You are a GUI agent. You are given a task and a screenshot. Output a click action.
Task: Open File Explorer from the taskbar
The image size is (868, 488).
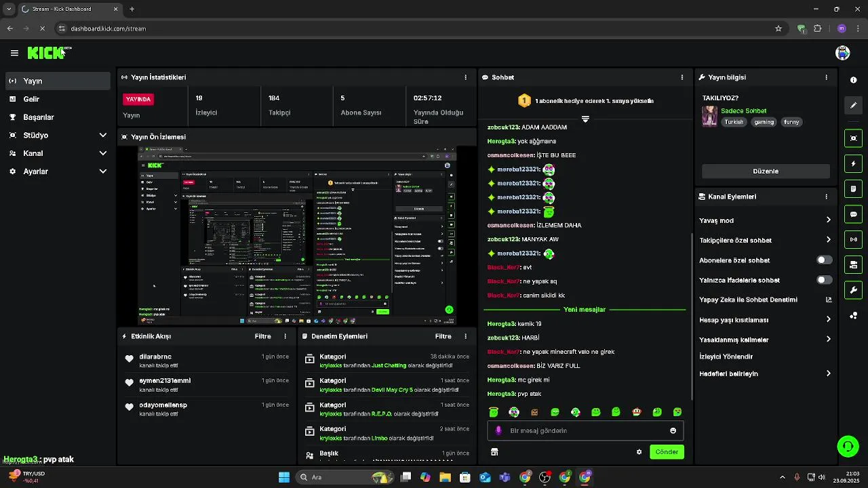(x=446, y=477)
